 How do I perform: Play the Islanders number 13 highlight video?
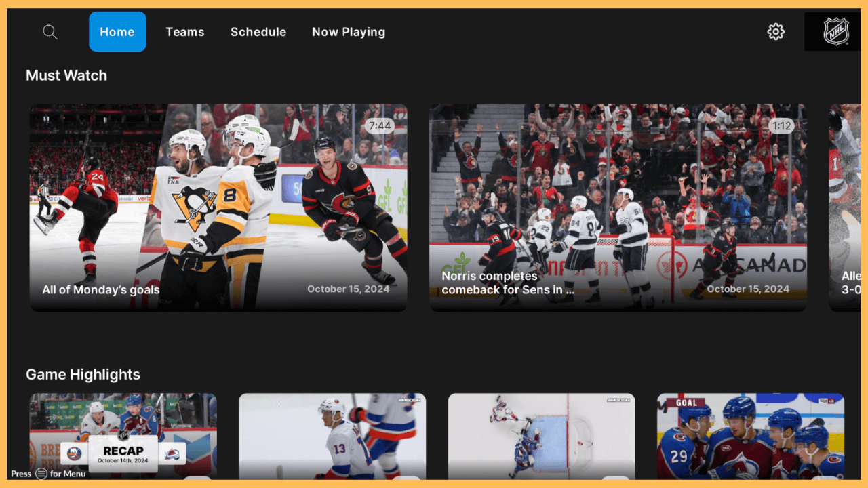(x=332, y=437)
